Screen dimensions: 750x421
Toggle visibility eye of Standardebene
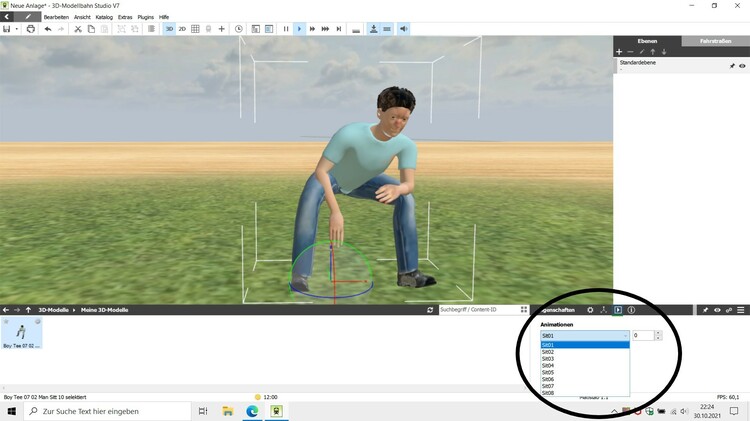tap(742, 66)
